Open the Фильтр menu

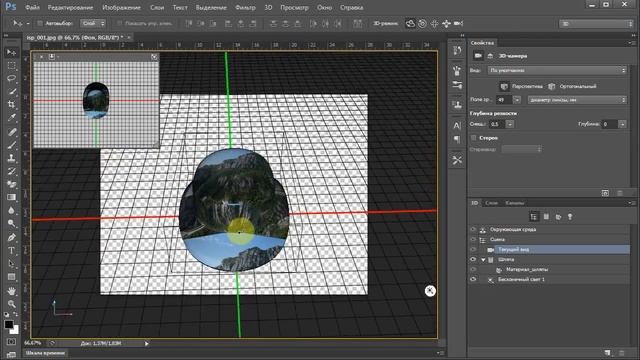tap(245, 7)
